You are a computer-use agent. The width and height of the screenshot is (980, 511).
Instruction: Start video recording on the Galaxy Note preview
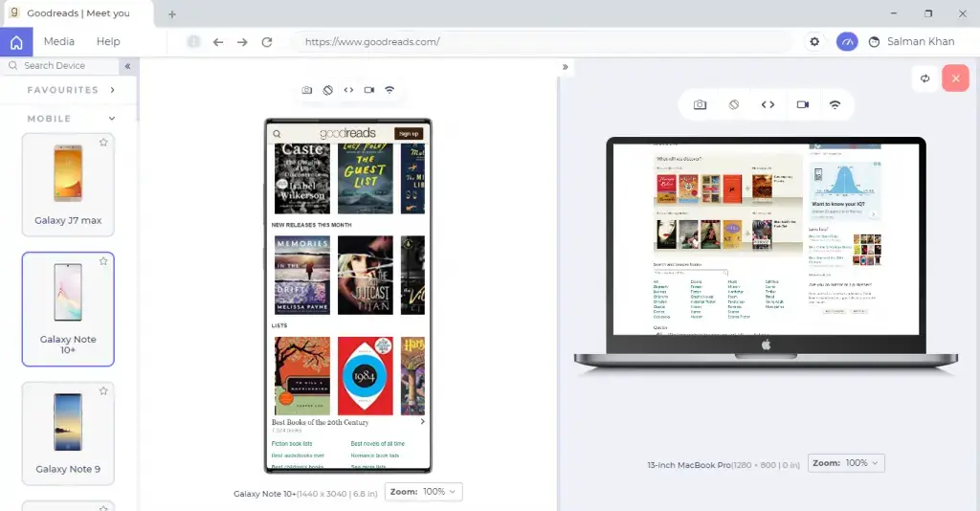click(x=369, y=90)
